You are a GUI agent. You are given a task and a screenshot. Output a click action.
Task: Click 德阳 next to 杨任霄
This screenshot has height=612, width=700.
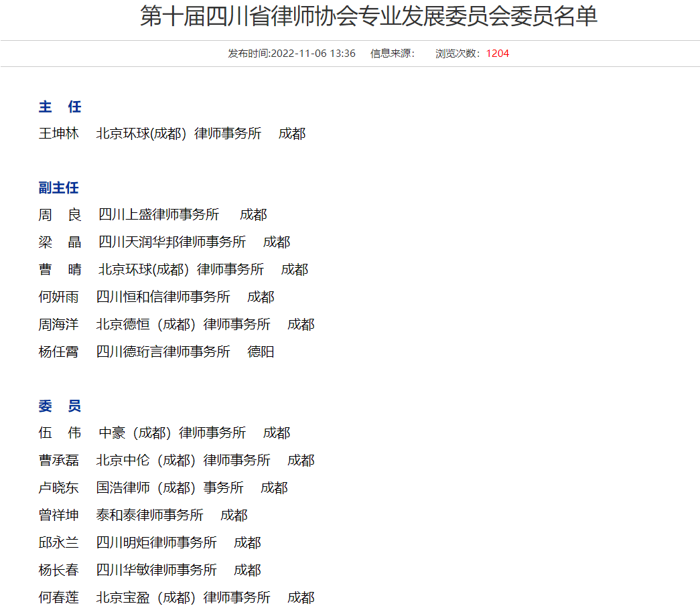(x=262, y=351)
